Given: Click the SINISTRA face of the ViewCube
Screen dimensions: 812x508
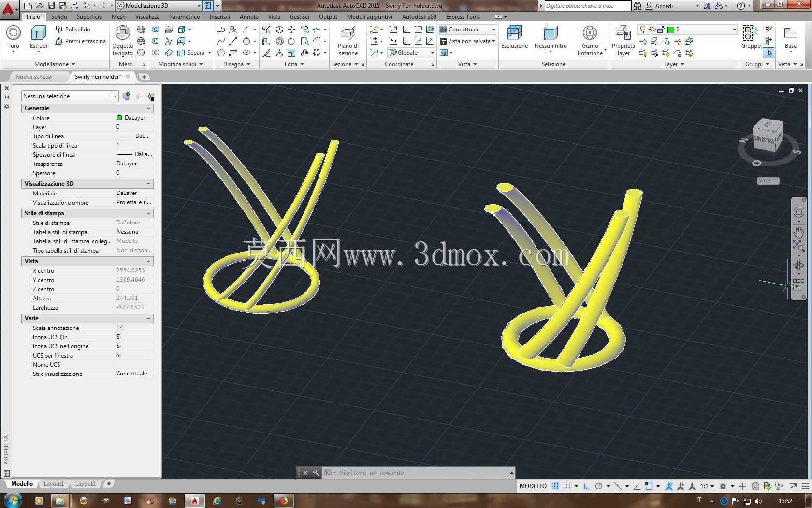Looking at the screenshot, I should [x=764, y=139].
